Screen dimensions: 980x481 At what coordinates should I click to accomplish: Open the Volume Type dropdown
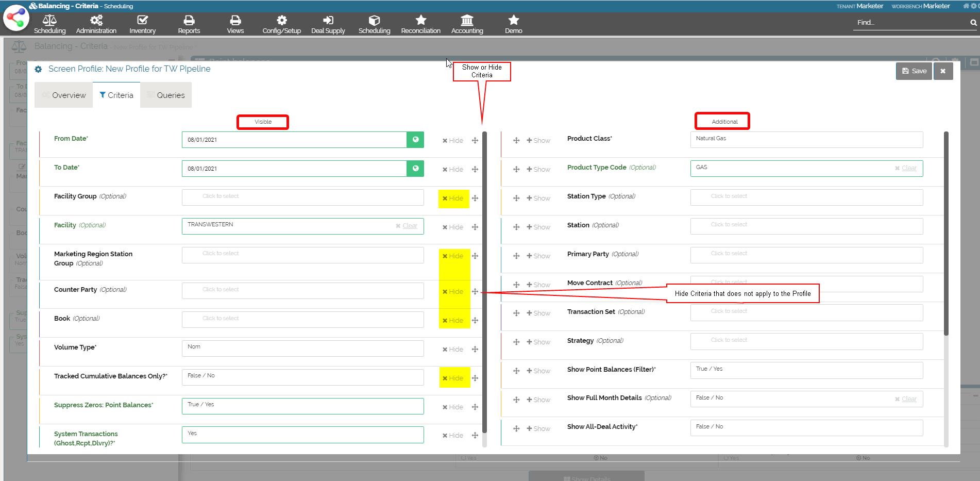click(302, 348)
